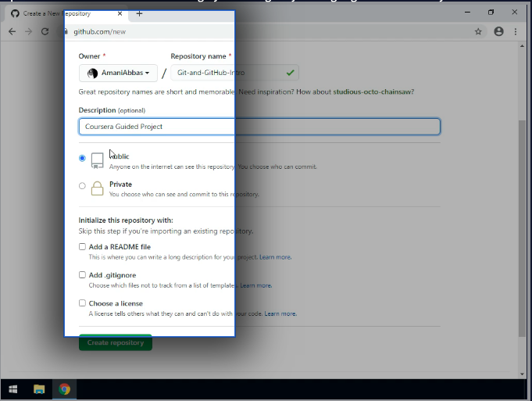Click the browser back arrow
This screenshot has width=532, height=401.
(12, 31)
